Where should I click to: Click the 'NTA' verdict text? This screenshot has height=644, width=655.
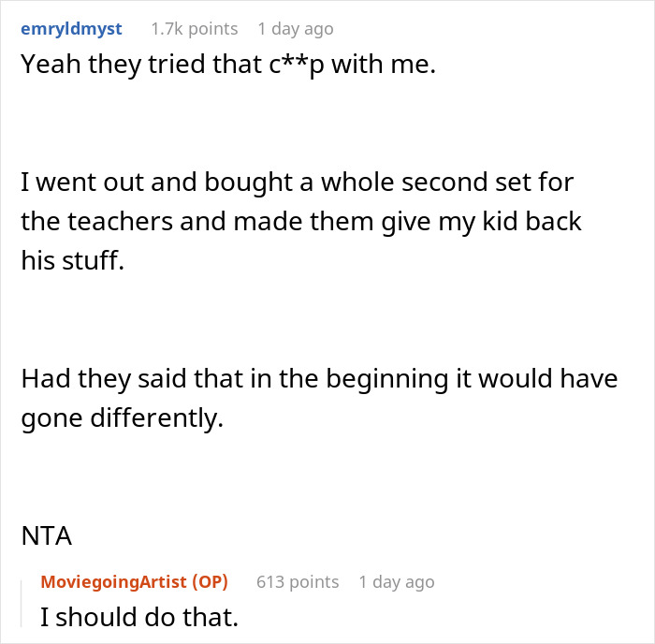pos(46,536)
